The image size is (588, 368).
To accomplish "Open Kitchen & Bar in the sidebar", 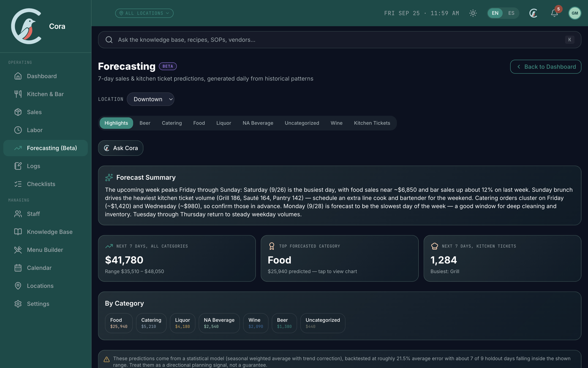I will click(x=46, y=94).
